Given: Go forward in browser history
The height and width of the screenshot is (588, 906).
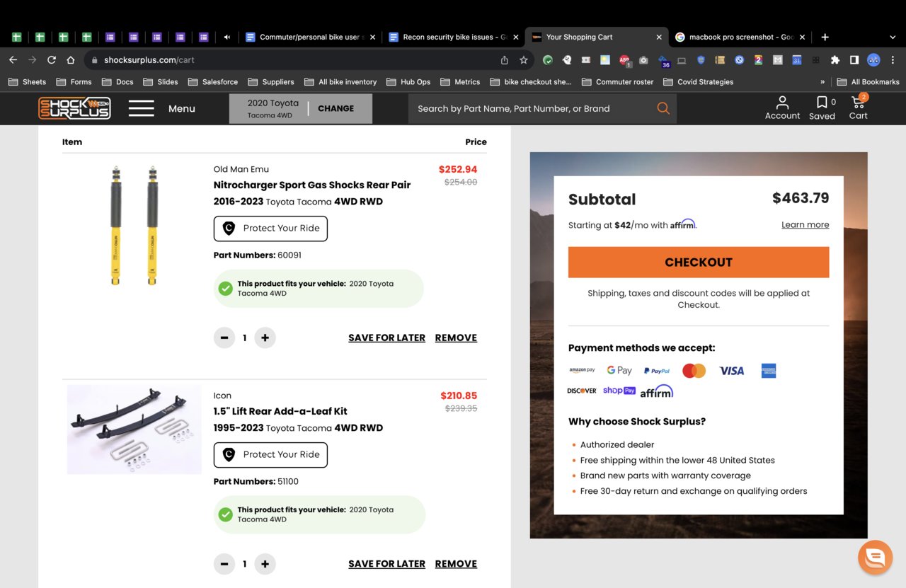Looking at the screenshot, I should tap(32, 60).
